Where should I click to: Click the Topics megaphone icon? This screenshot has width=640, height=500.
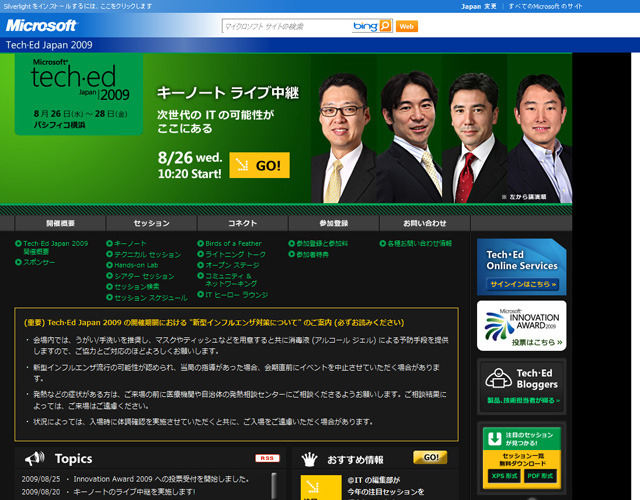coord(34,458)
